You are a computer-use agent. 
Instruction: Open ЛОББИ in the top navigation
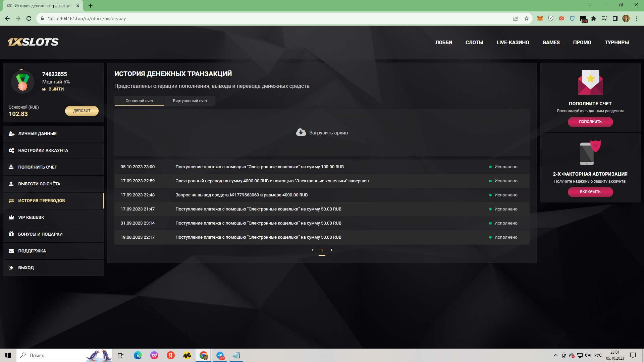click(443, 43)
